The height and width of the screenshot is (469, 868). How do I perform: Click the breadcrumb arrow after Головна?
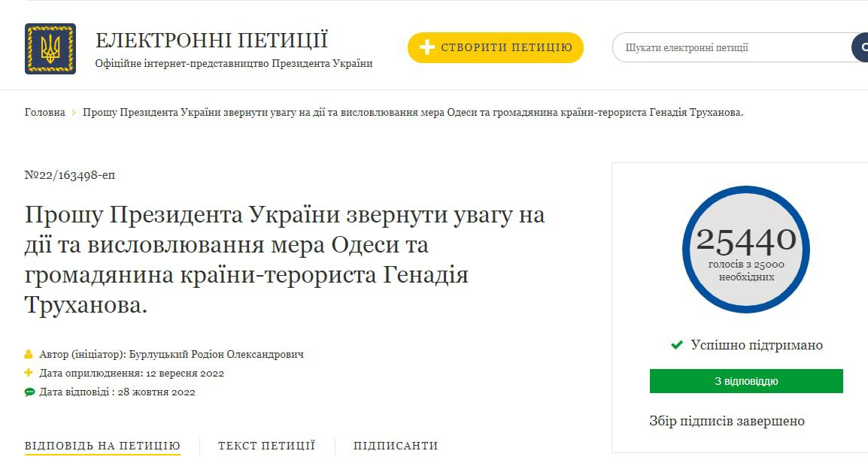click(74, 113)
